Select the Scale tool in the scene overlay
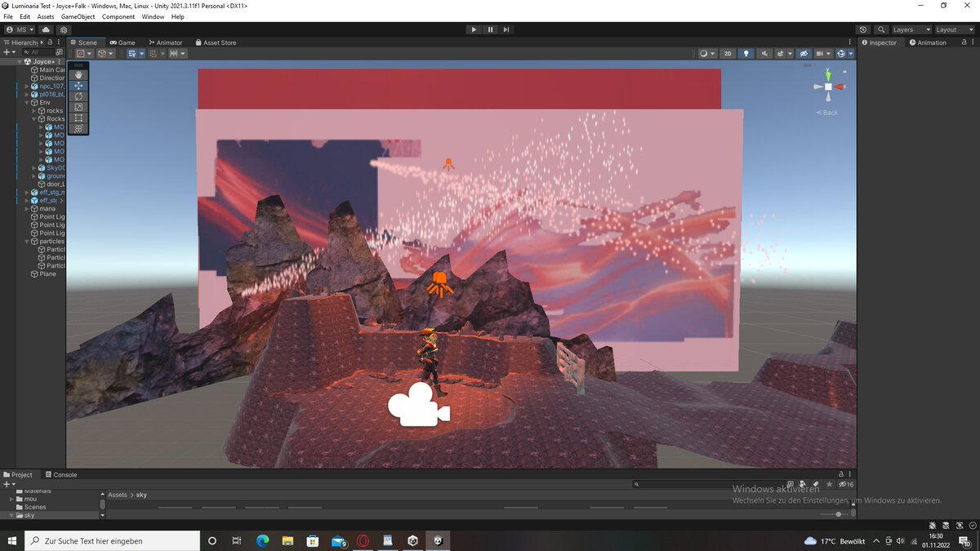 point(78,107)
